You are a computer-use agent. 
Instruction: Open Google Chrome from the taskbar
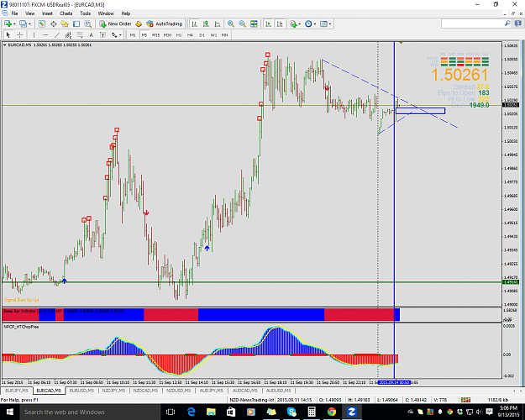tap(332, 412)
